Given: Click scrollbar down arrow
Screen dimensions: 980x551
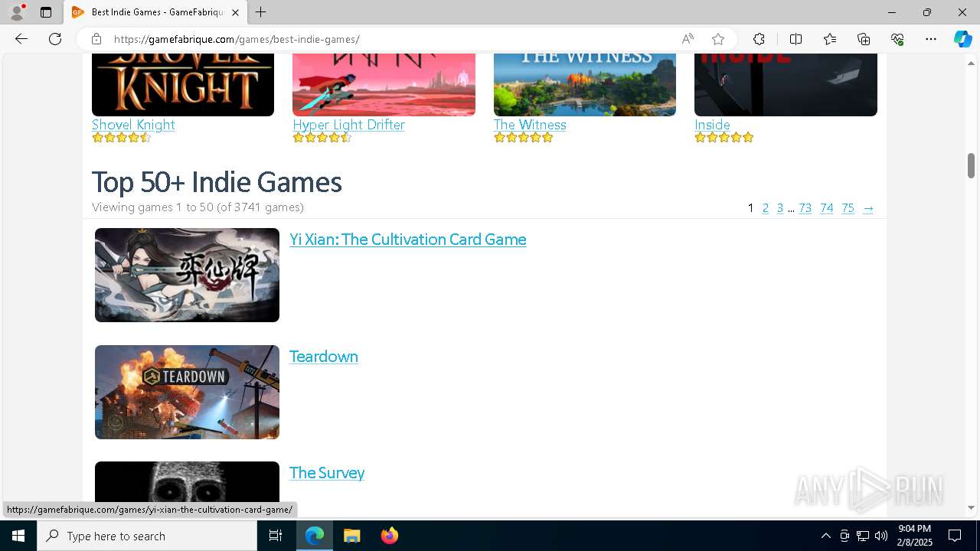Looking at the screenshot, I should coord(971,507).
